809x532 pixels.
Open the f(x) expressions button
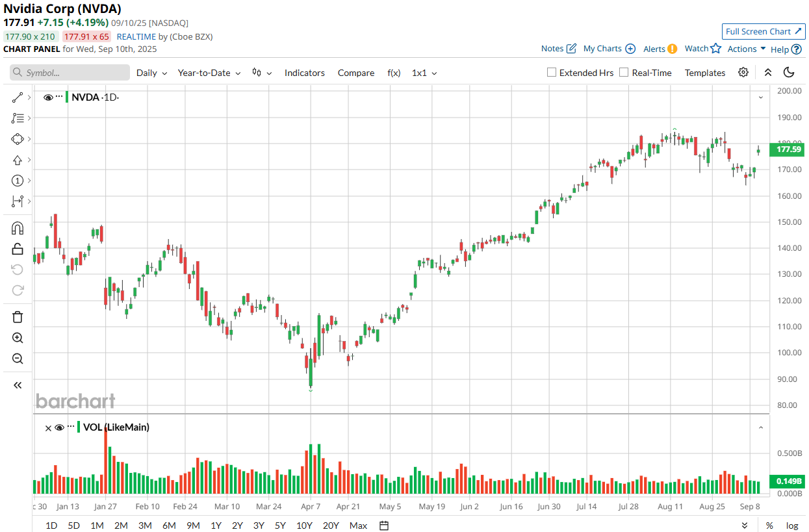[394, 73]
